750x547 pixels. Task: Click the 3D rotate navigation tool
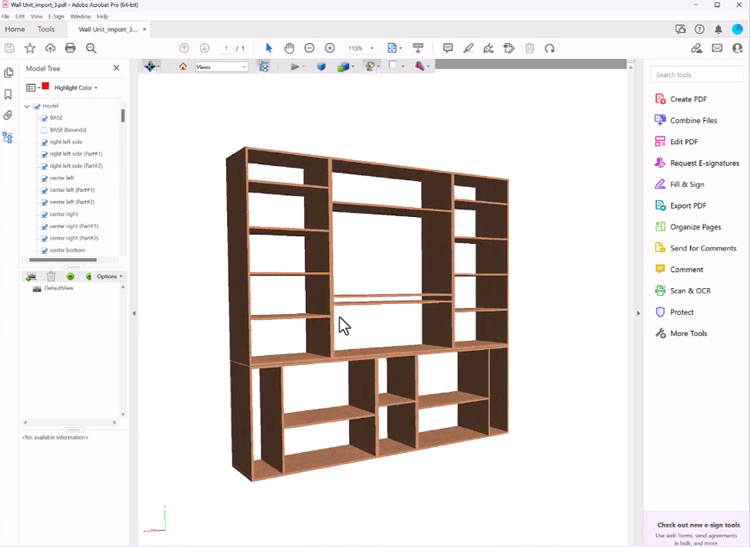coord(149,66)
